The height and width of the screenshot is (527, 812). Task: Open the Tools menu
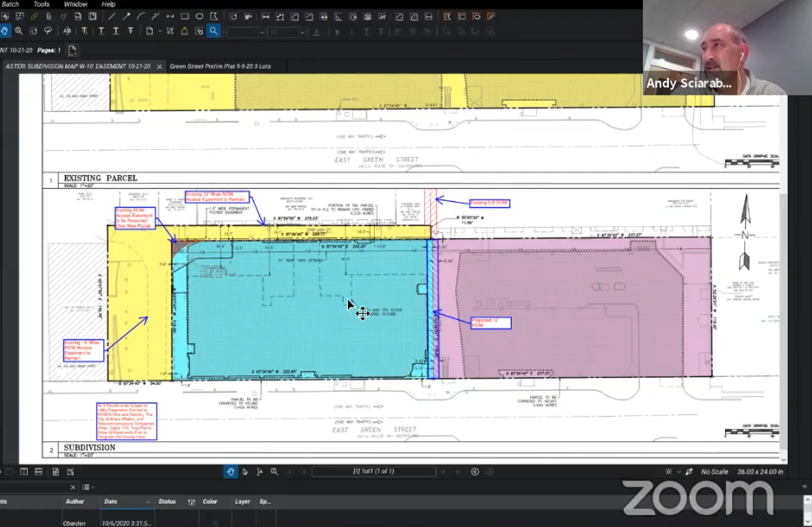(41, 4)
